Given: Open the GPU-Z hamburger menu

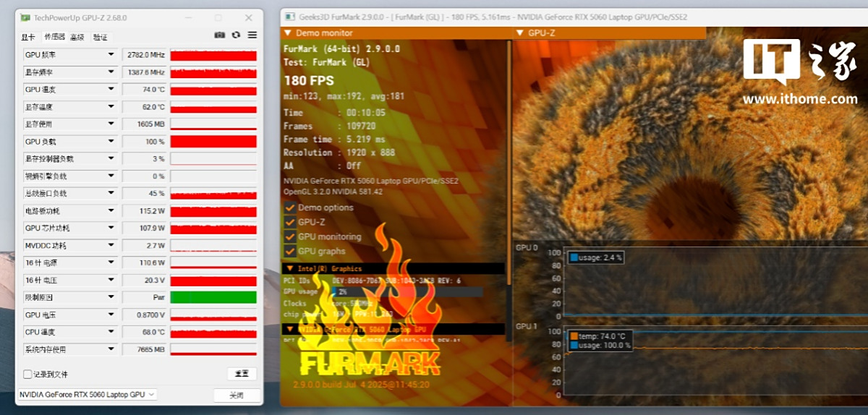Looking at the screenshot, I should click(x=252, y=35).
